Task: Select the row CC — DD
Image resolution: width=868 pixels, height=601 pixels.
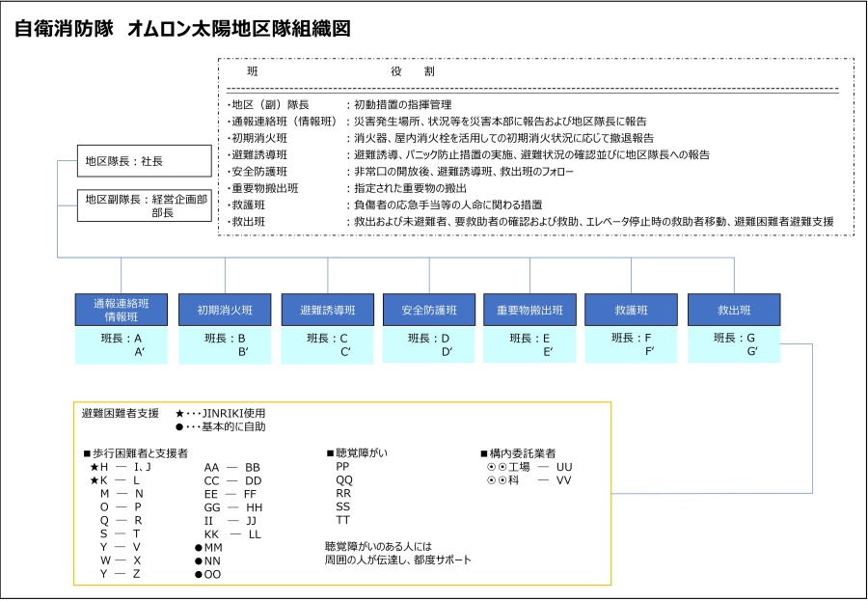Action: (x=232, y=480)
